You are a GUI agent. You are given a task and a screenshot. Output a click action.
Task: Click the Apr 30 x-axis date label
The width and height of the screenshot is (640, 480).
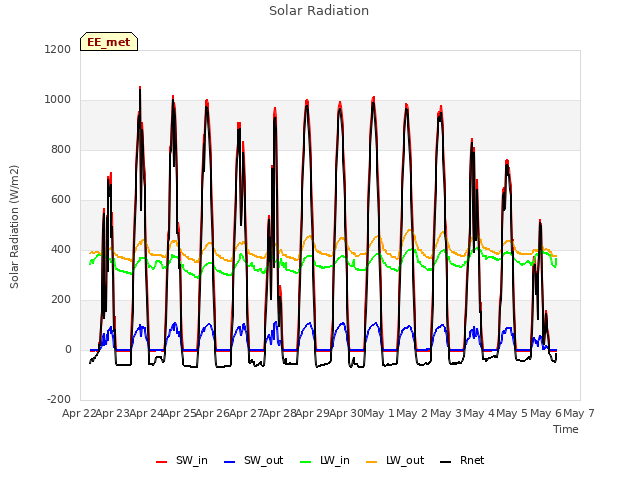346,413
